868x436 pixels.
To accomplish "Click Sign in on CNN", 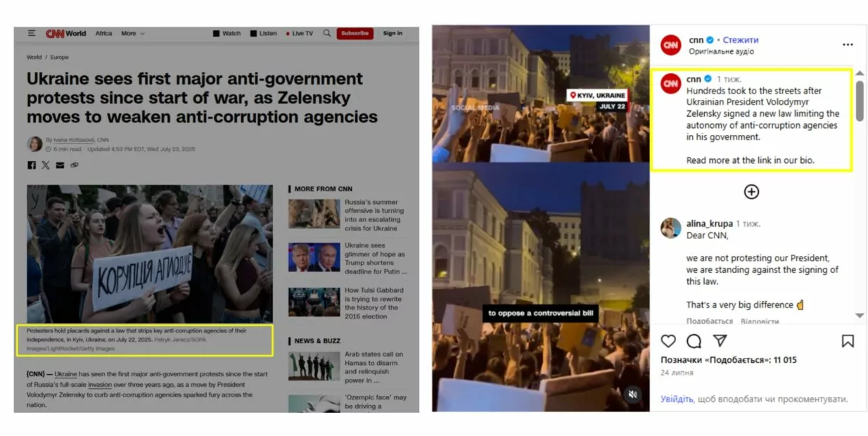I will click(x=392, y=33).
